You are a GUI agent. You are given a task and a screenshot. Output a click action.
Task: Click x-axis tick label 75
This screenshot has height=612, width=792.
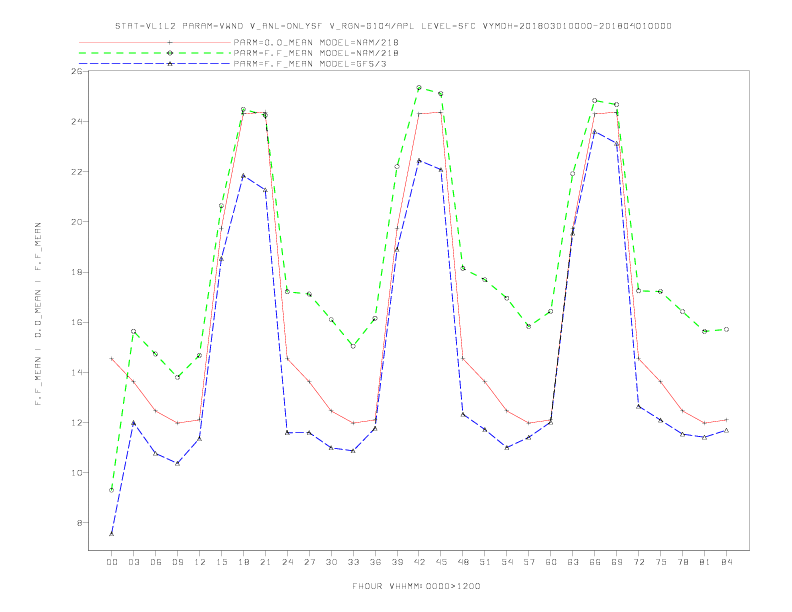click(x=661, y=562)
